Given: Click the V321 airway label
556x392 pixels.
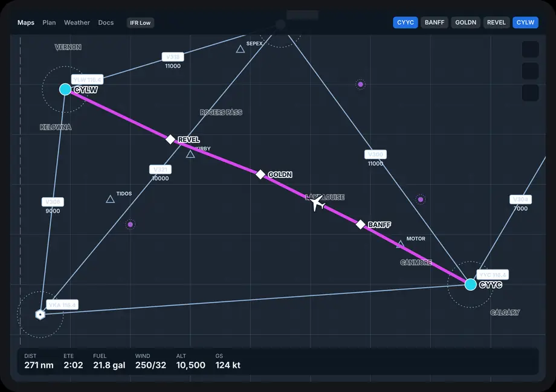Looking at the screenshot, I should pyautogui.click(x=160, y=169).
